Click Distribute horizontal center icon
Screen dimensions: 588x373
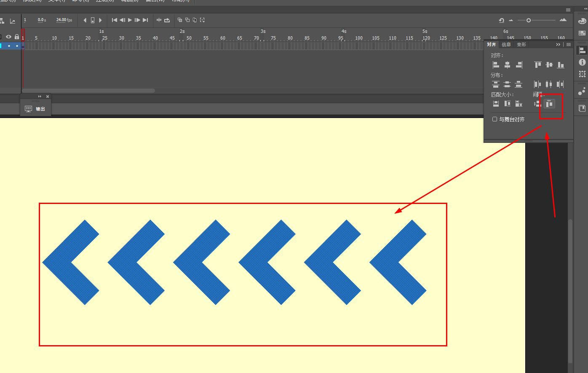click(x=548, y=84)
